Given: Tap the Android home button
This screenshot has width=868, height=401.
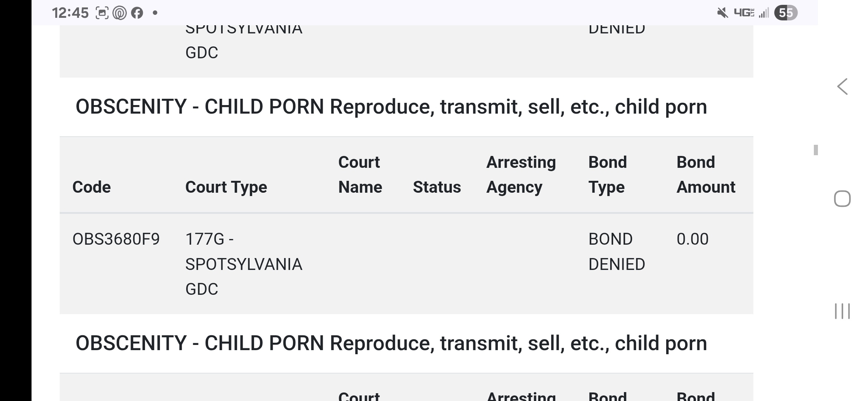Looking at the screenshot, I should (842, 199).
